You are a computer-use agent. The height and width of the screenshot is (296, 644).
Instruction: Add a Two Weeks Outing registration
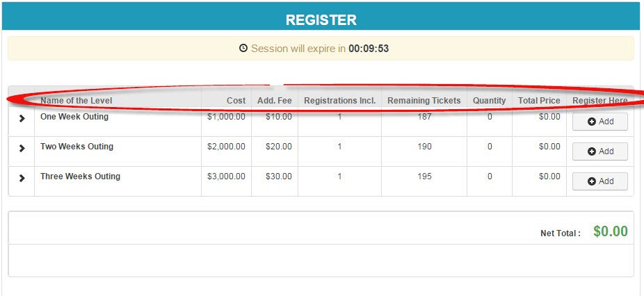[600, 151]
